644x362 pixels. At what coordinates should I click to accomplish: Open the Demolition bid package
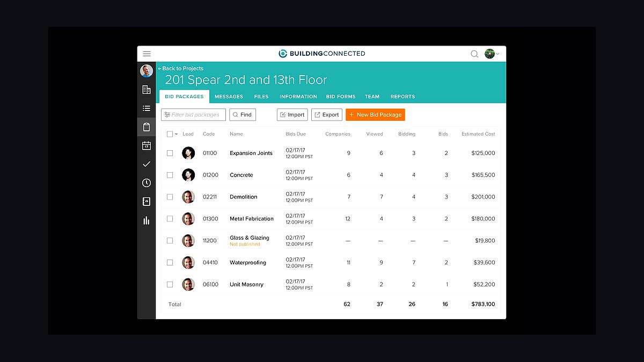[x=244, y=197]
